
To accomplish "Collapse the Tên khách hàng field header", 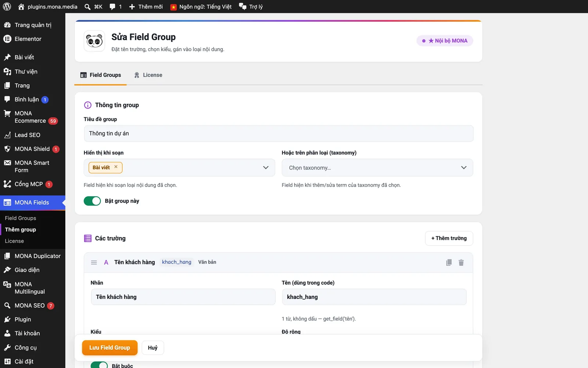I will tap(278, 262).
